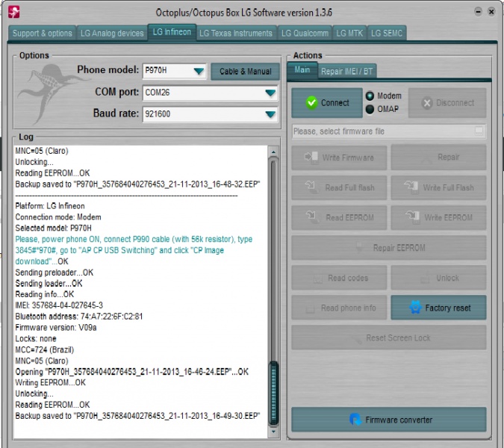Click the Read Full flash icon
This screenshot has width=504, height=448.
[x=311, y=187]
